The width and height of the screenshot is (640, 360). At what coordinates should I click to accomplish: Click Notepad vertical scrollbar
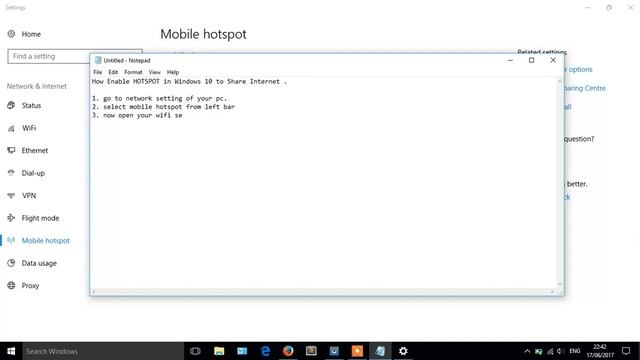pos(560,183)
